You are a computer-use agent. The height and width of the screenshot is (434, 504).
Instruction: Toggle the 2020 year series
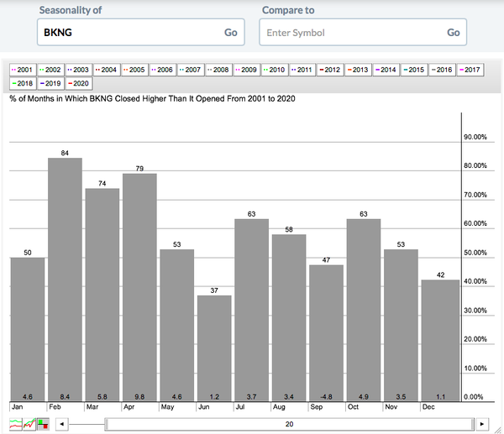coord(78,83)
